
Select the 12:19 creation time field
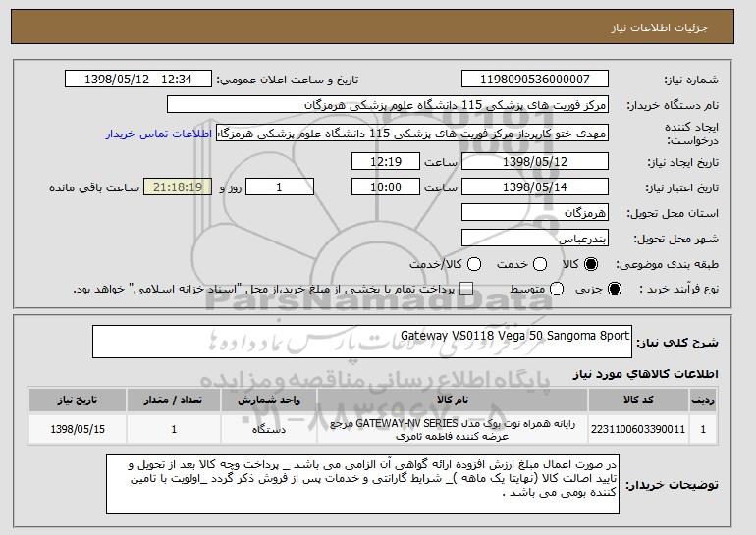tap(386, 161)
